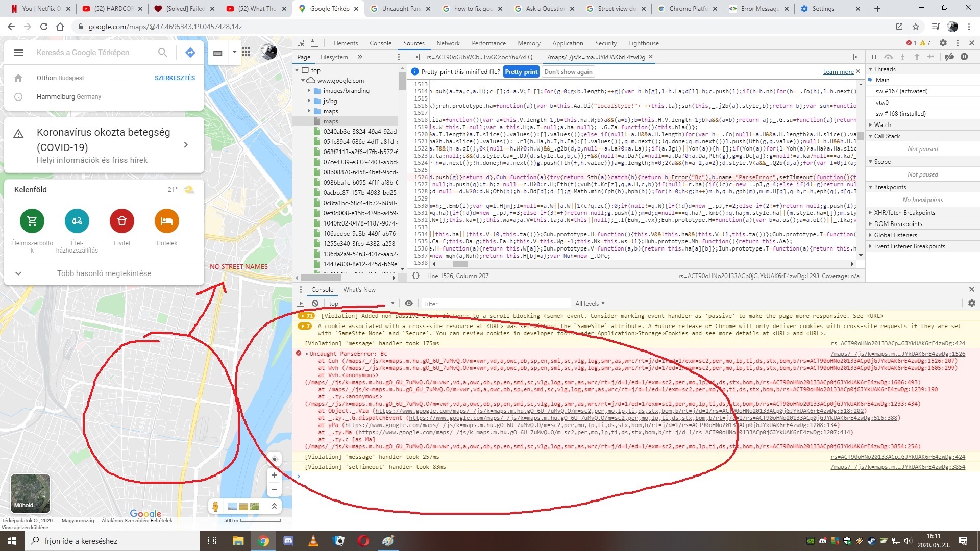
Task: Select the Elvitel takeout icon
Action: coord(122,221)
